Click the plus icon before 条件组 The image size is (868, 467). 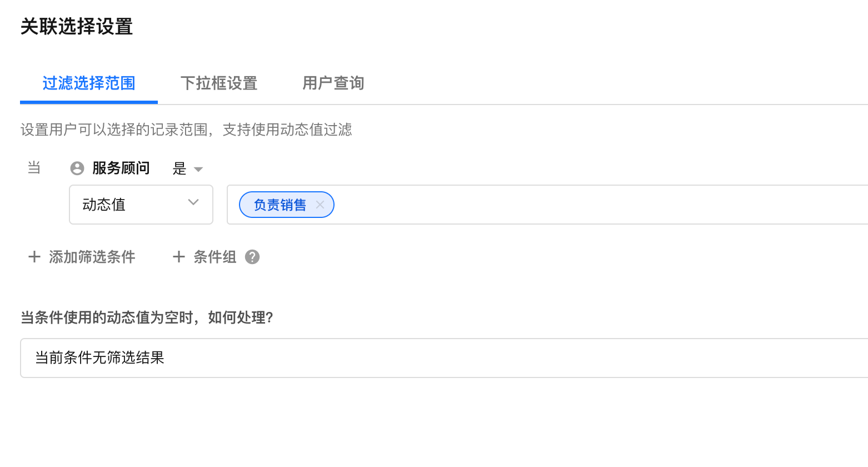click(178, 257)
